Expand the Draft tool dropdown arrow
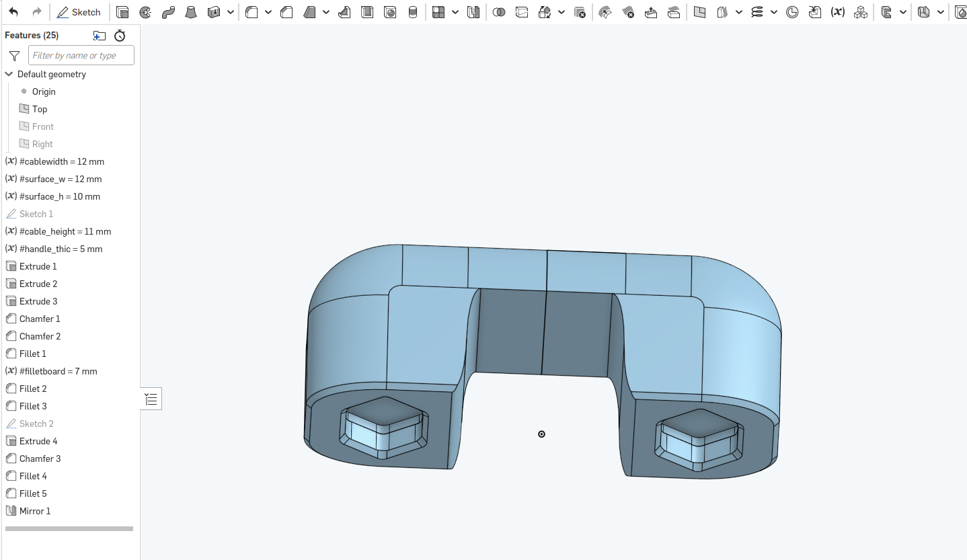 click(326, 12)
